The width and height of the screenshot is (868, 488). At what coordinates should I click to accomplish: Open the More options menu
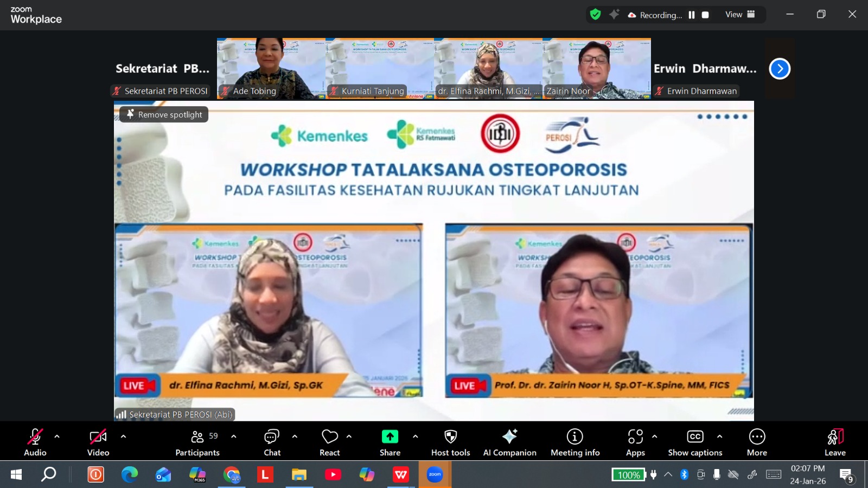757,442
